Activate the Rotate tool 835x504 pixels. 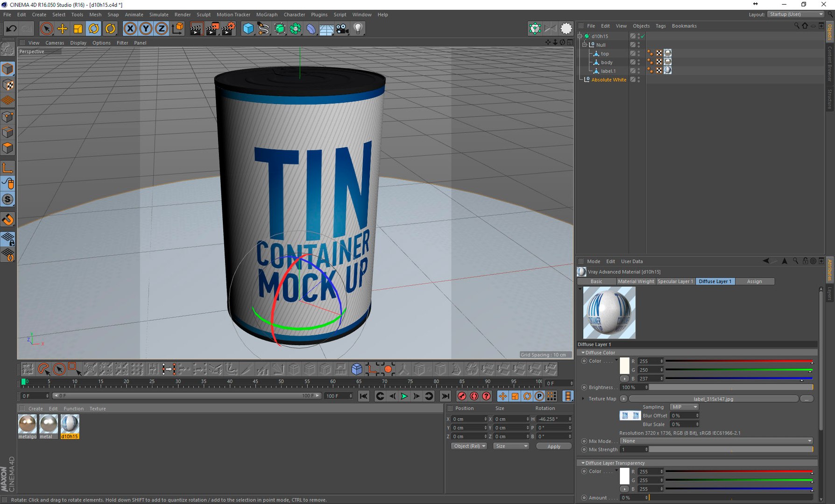[x=94, y=29]
